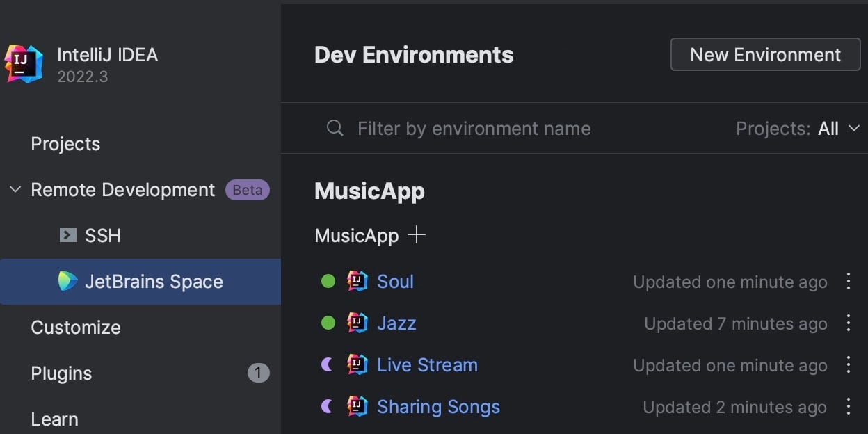Click the Plugins update count badge
This screenshot has width=868, height=434.
pos(258,373)
